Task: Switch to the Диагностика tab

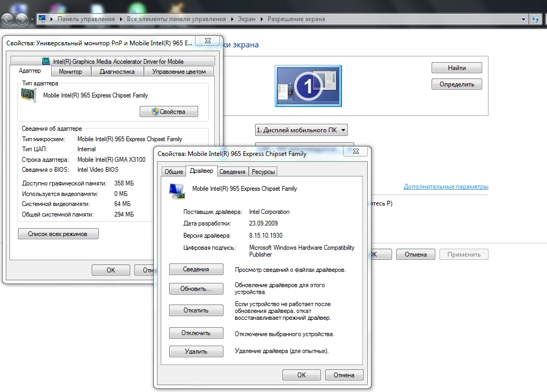Action: coord(117,72)
